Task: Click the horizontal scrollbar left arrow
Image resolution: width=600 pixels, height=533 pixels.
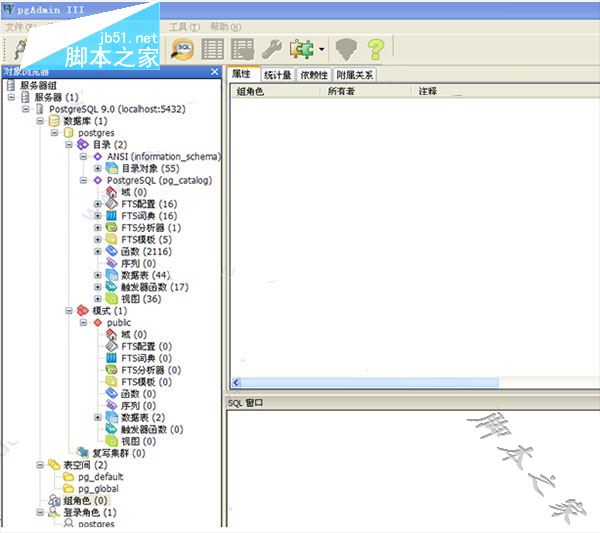Action: (x=236, y=382)
